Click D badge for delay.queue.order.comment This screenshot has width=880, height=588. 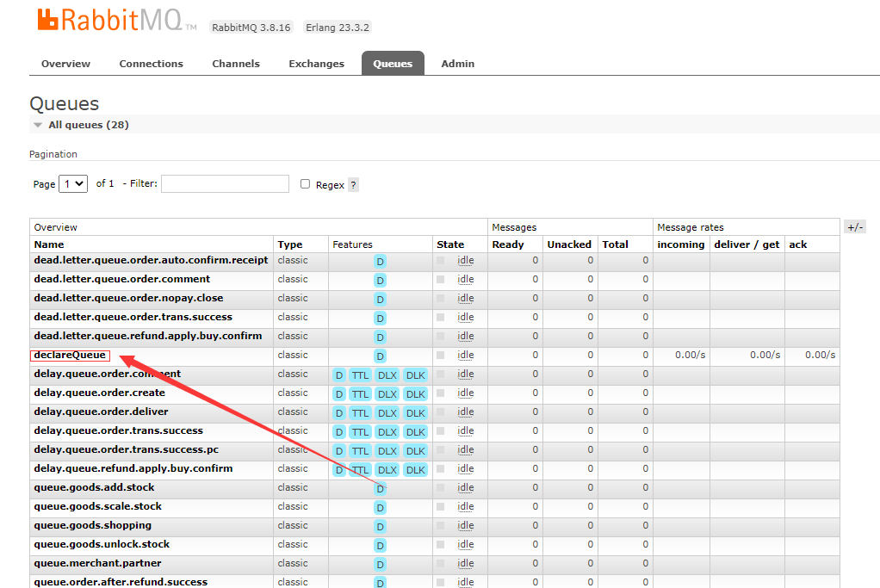339,375
